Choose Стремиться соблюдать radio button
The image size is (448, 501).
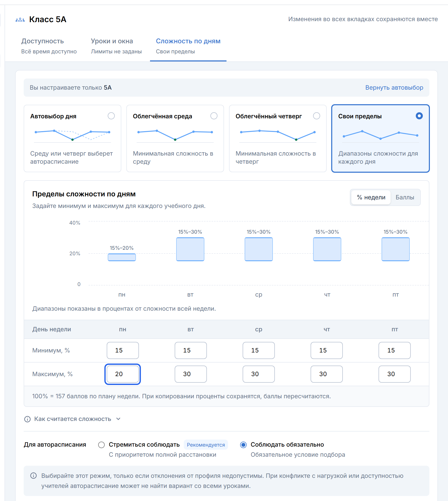point(101,445)
